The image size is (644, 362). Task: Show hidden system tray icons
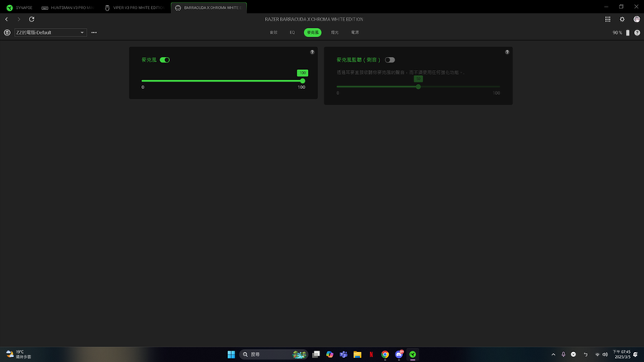coord(553,355)
